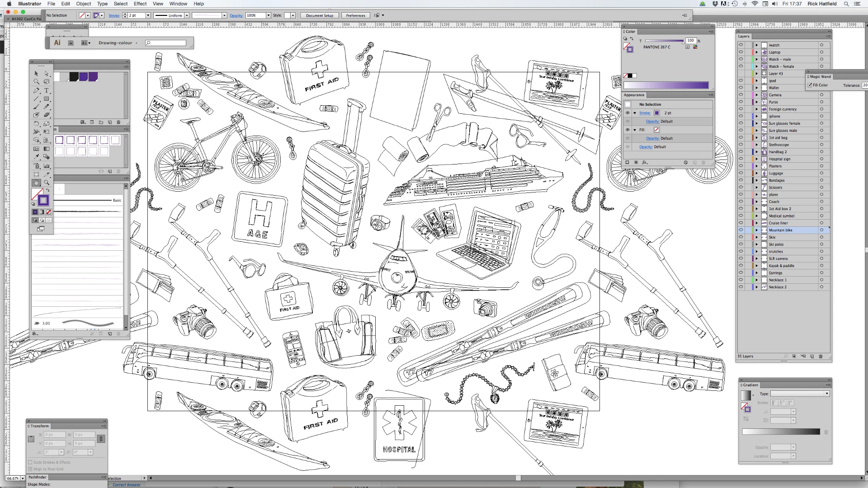Open the Gradient Type dropdown
Image resolution: width=868 pixels, height=488 pixels.
tap(800, 394)
